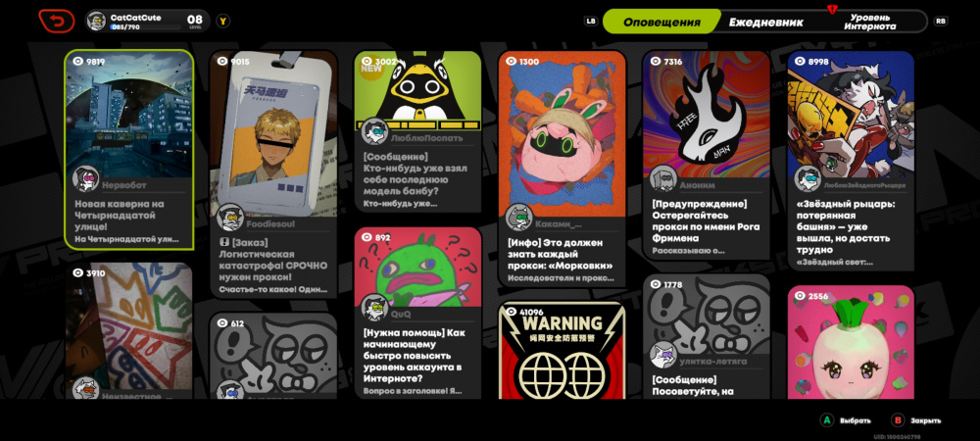Open the Логистическая катастрофа order post

[x=273, y=174]
